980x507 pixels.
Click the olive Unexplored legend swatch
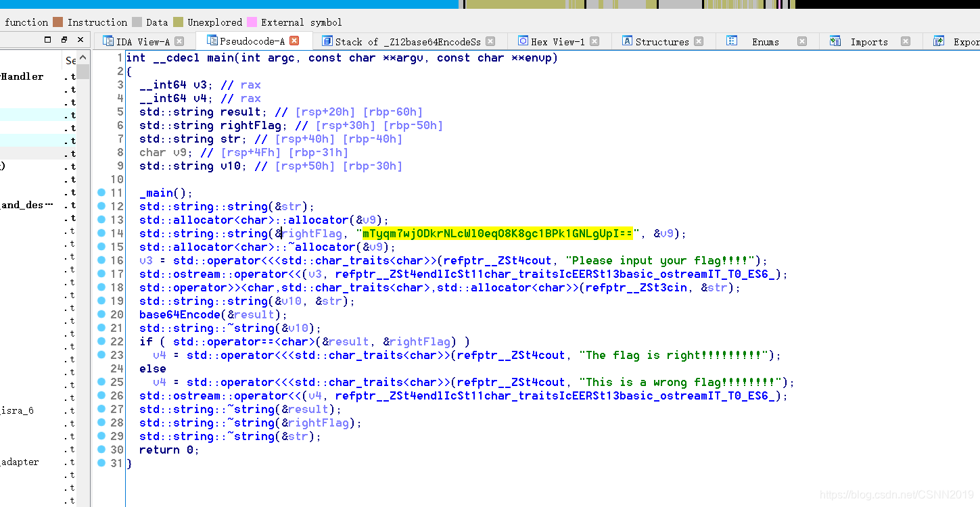178,22
